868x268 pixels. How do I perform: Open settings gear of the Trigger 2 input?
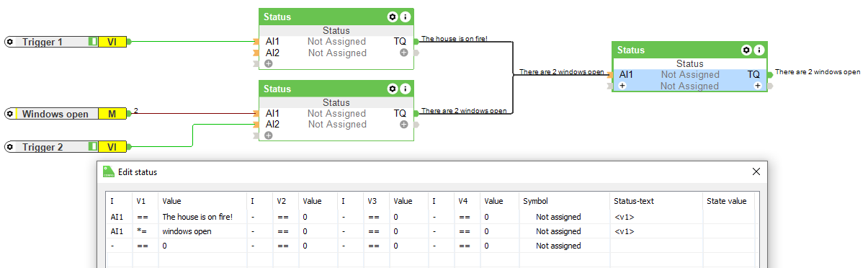click(x=10, y=147)
